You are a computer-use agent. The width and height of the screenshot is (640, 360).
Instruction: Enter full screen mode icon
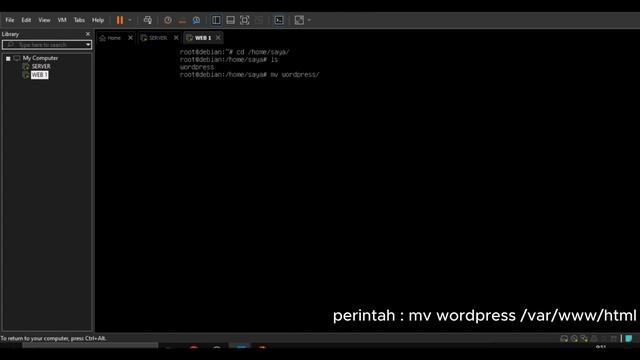click(244, 20)
